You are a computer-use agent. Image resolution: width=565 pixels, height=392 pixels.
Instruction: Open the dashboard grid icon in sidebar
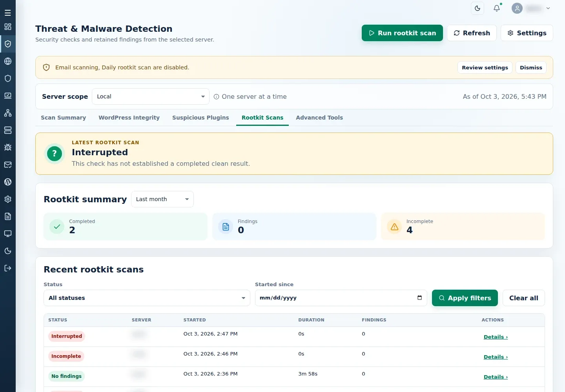point(7,27)
